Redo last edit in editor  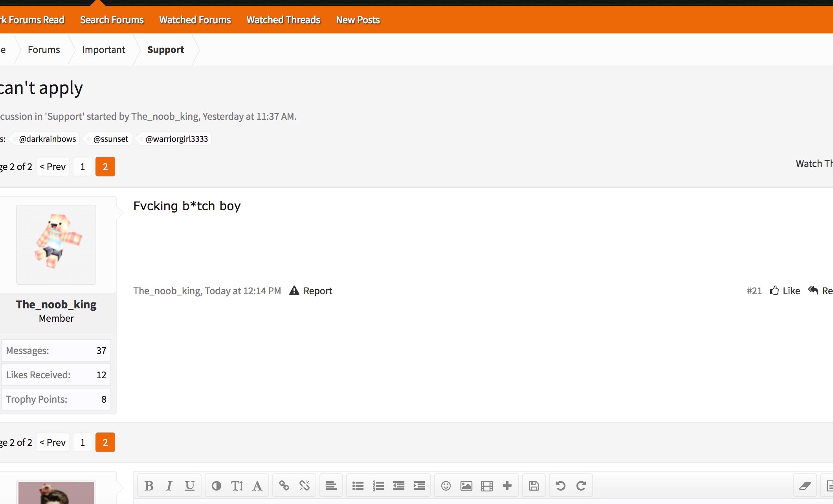(581, 486)
